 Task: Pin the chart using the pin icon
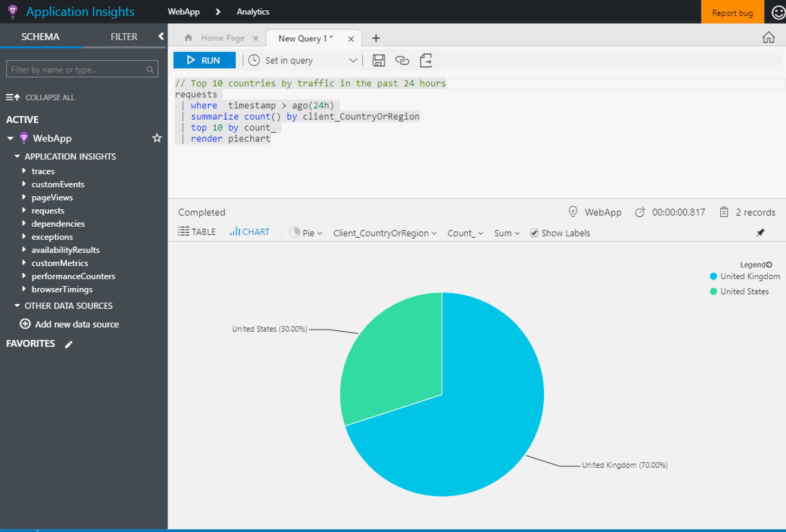(x=760, y=233)
